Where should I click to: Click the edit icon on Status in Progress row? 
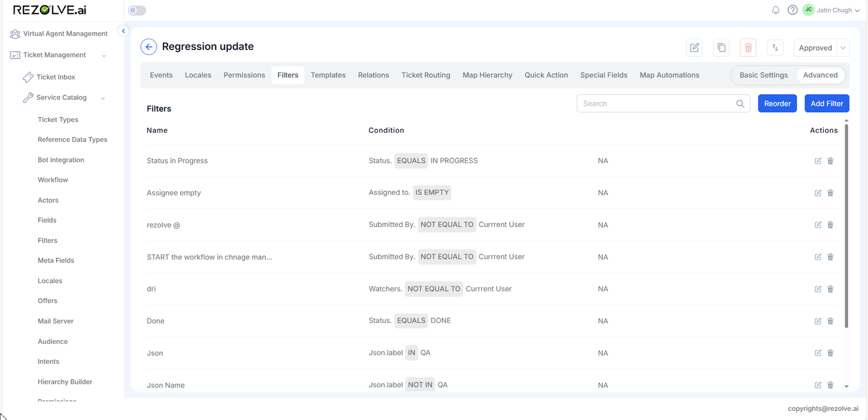tap(817, 161)
